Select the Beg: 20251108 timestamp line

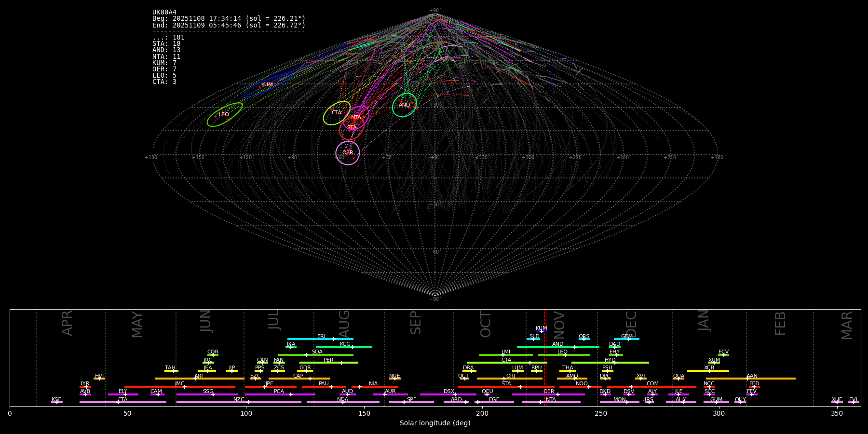(229, 19)
